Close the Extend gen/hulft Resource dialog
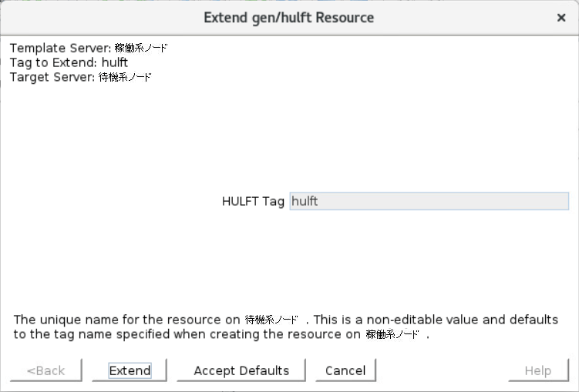This screenshot has height=392, width=579. tap(561, 18)
